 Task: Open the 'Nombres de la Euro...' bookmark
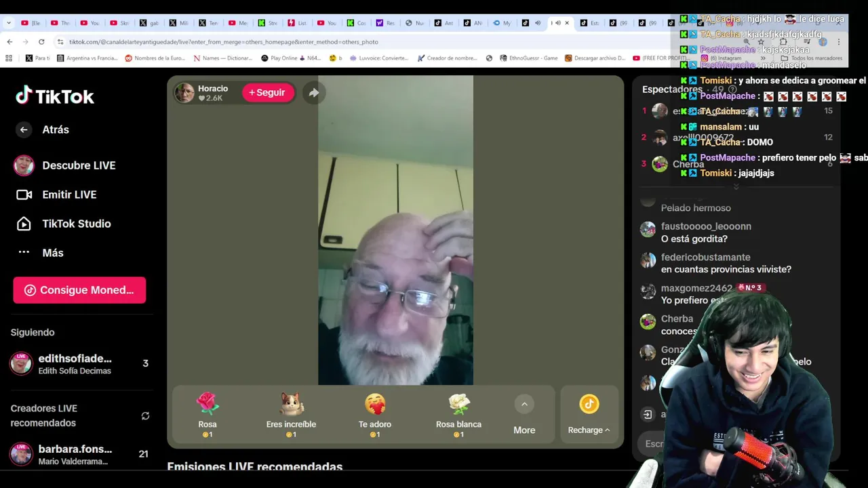coord(155,58)
